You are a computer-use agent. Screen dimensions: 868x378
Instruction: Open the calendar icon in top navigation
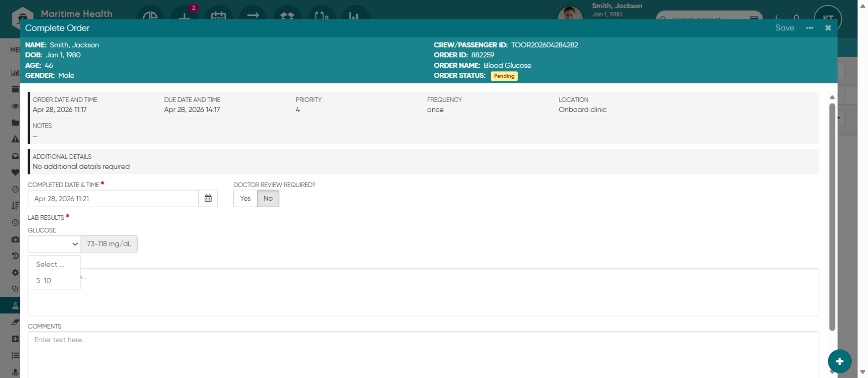219,15
